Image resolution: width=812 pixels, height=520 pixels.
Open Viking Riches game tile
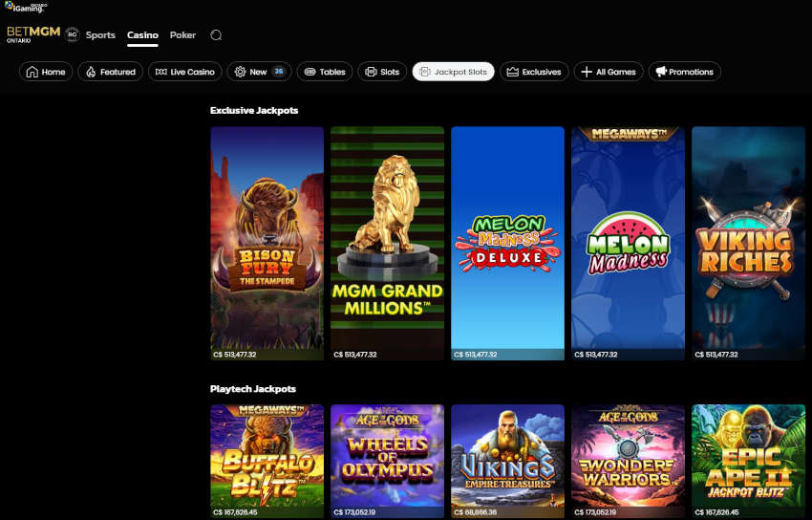click(748, 244)
